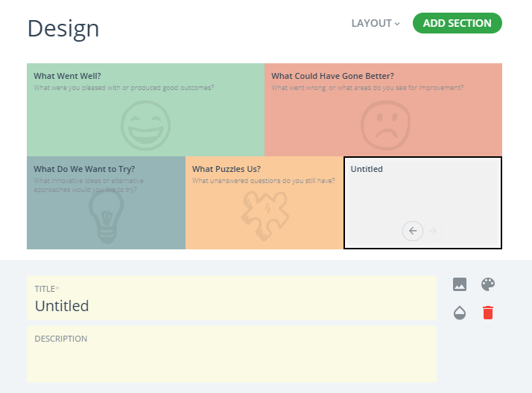Delete section with red trash icon
The width and height of the screenshot is (532, 393).
488,313
